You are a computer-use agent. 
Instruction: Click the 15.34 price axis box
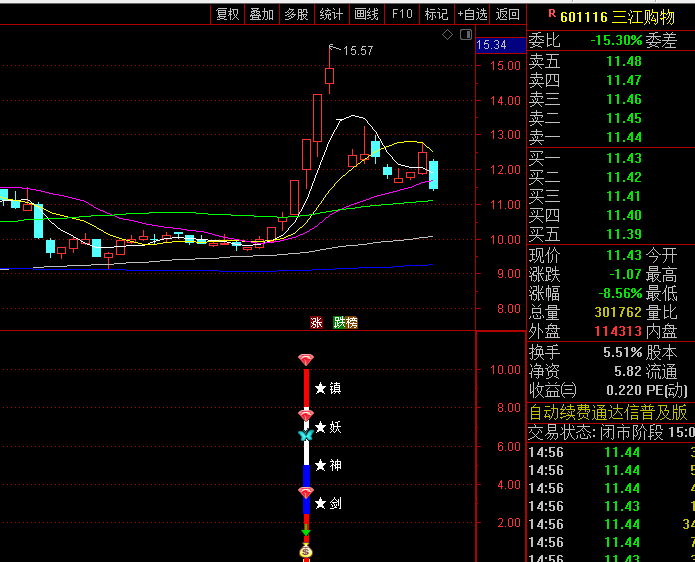500,45
